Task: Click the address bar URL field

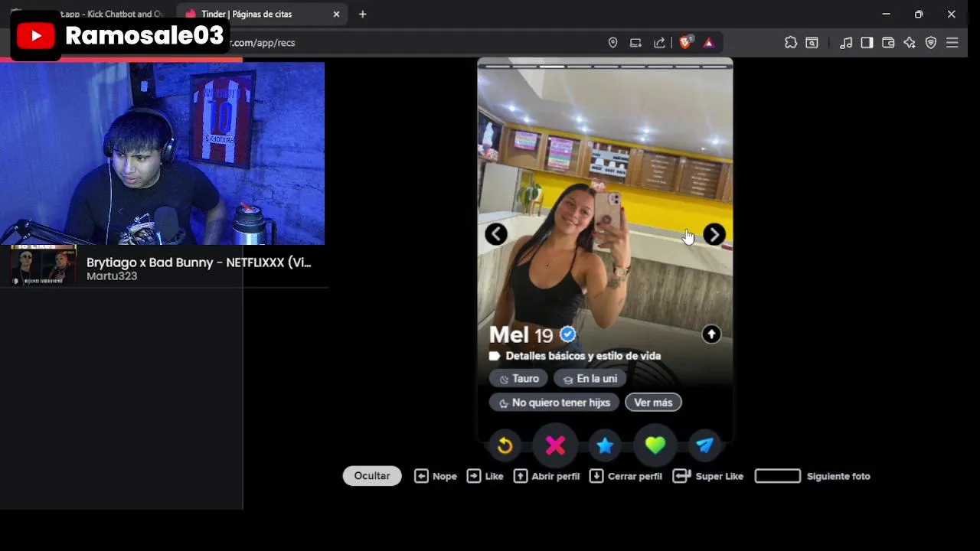Action: click(x=413, y=43)
